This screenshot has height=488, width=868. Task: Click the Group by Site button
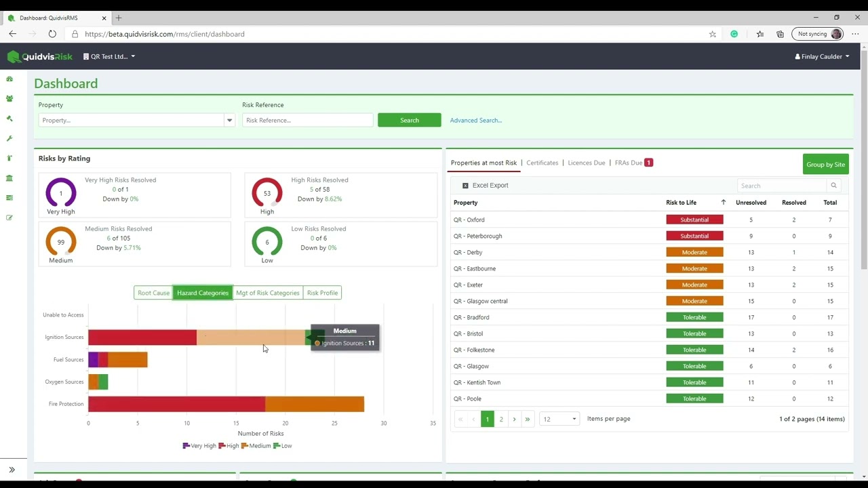(x=826, y=164)
